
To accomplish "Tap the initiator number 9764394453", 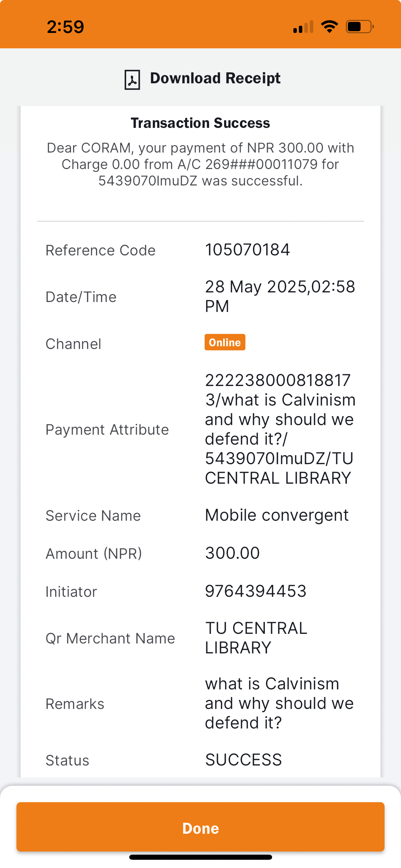I will (256, 591).
